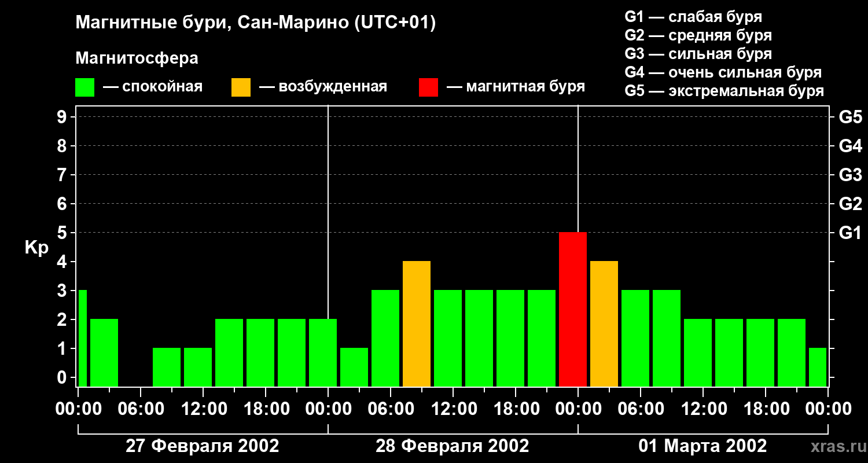Click the Kp value 4 on left axis
This screenshot has height=463, width=868.
[63, 262]
